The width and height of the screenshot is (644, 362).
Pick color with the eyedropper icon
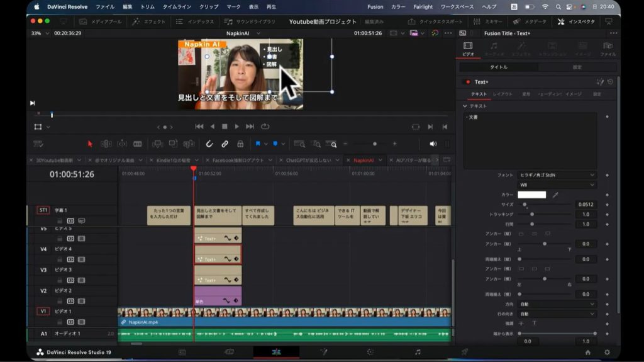555,195
